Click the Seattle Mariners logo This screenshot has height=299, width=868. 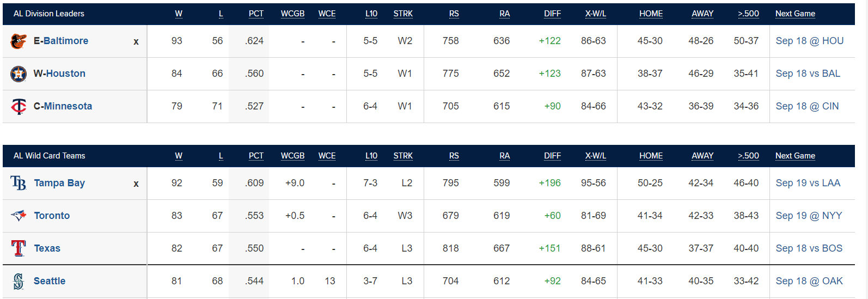point(19,281)
